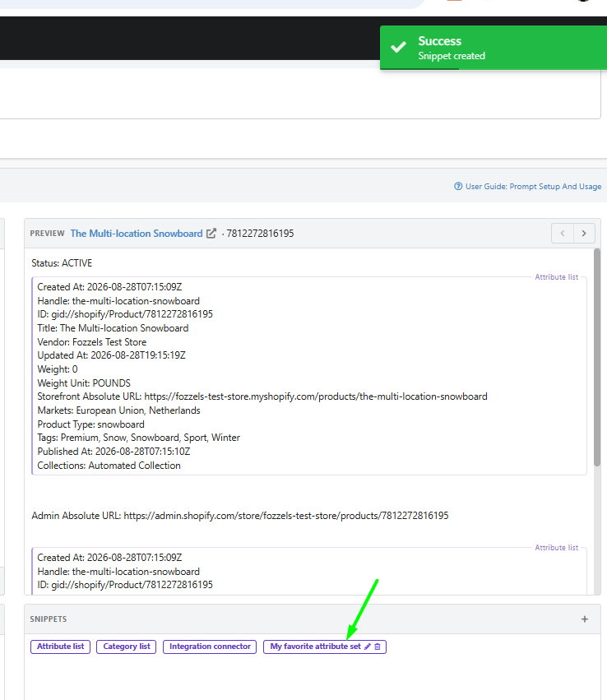The height and width of the screenshot is (700, 607).
Task: Click the Success checkmark icon in the notification
Action: coord(398,48)
